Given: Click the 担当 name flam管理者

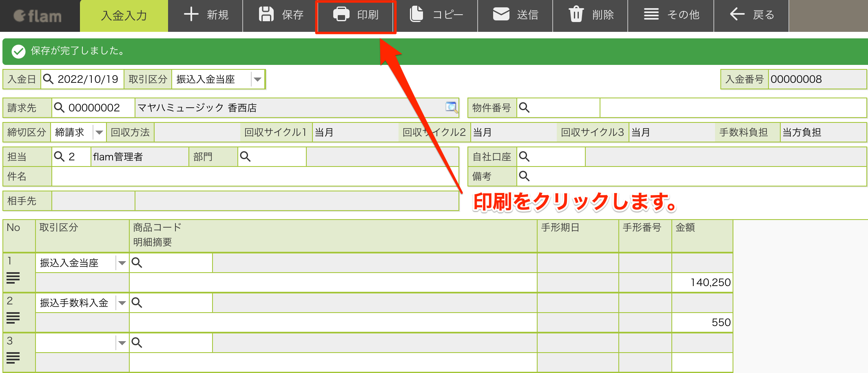Looking at the screenshot, I should coord(118,157).
